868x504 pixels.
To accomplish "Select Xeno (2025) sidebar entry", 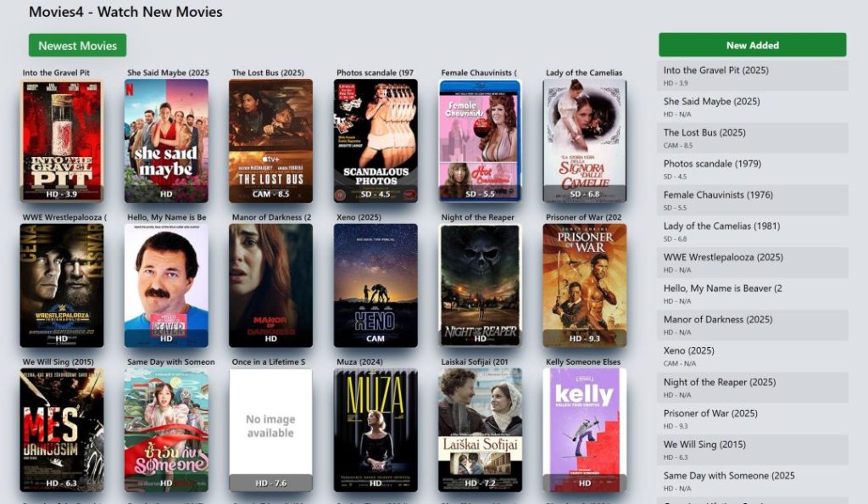I will pos(753,356).
